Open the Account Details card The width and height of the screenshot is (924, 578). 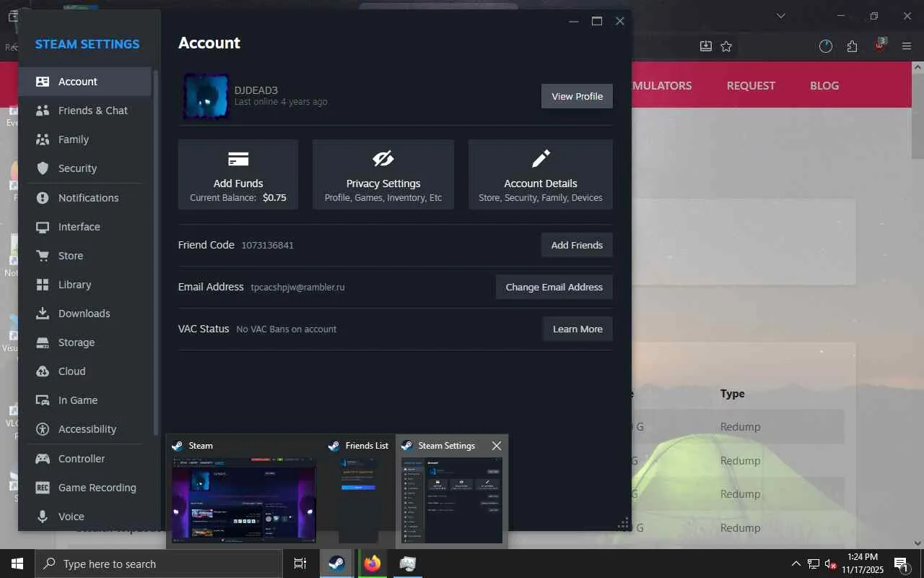[x=541, y=174]
